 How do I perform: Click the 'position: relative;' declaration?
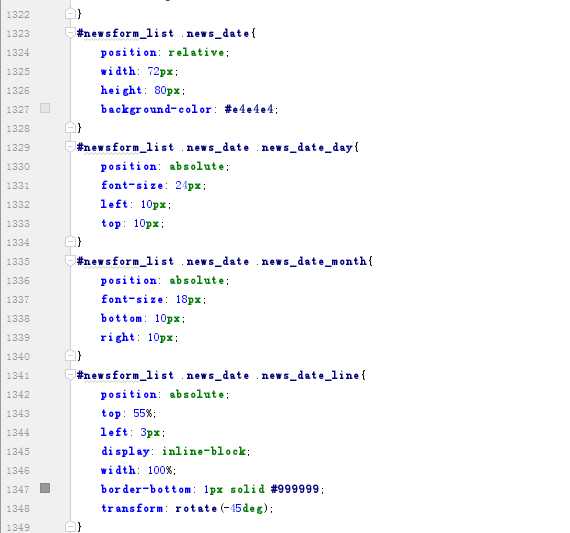pyautogui.click(x=165, y=52)
